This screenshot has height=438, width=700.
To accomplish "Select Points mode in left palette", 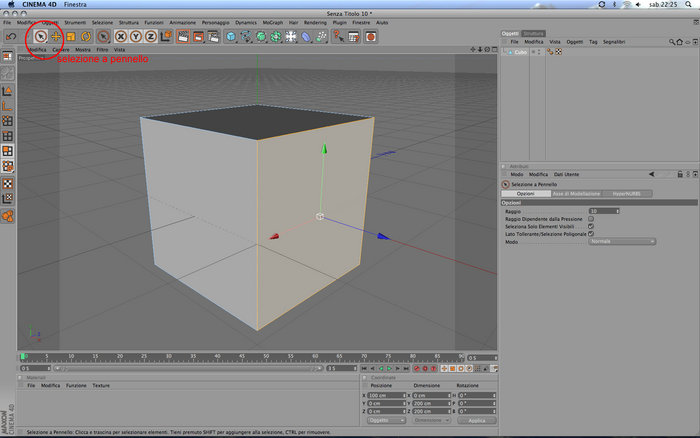I will point(8,121).
